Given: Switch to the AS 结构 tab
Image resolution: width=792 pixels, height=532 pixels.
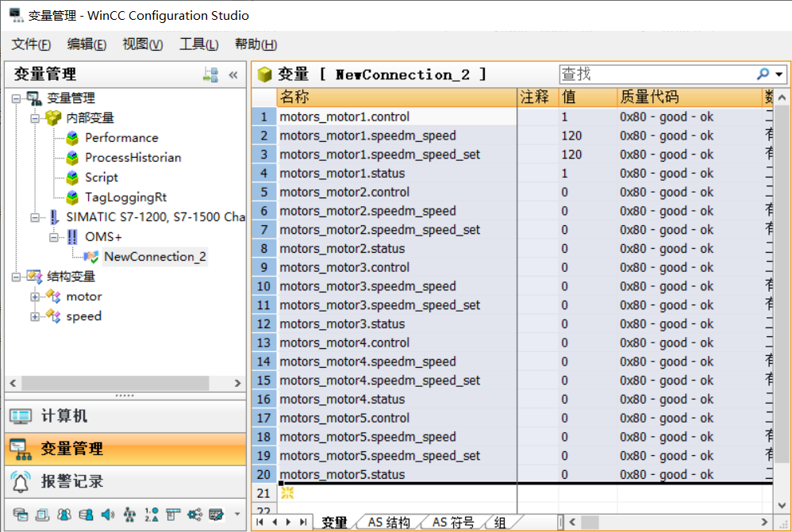Looking at the screenshot, I should 388,522.
